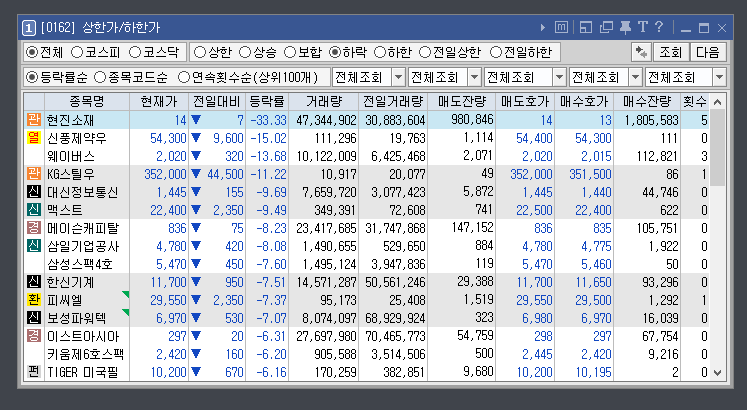Click the 경 badge beside 메이슨캐피탈
Screen dimensions: 747x410
pyautogui.click(x=33, y=228)
